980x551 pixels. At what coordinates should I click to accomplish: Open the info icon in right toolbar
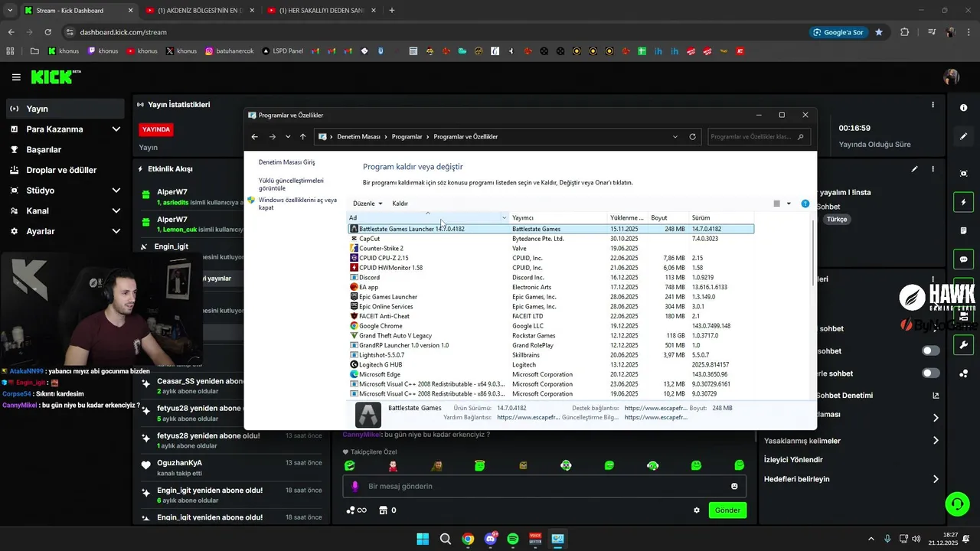964,107
